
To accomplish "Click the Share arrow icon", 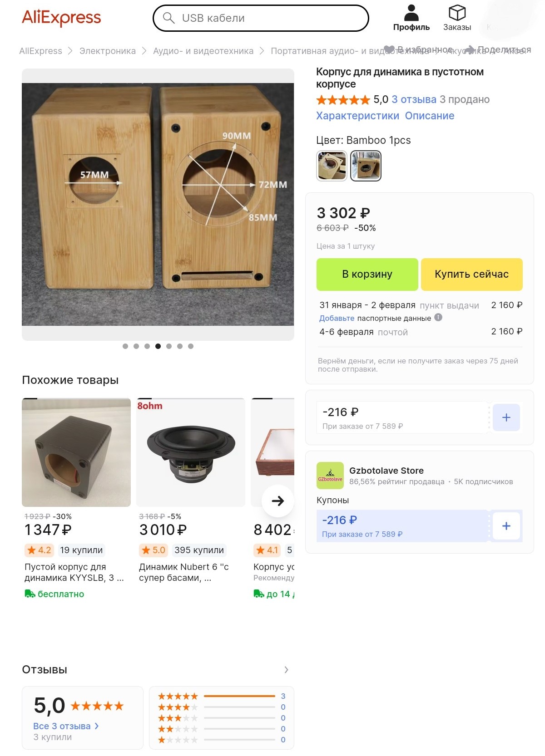I will coord(470,49).
